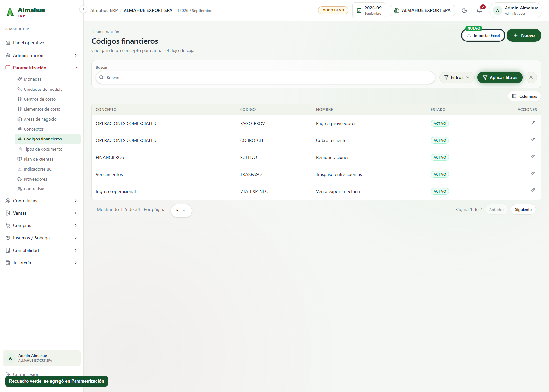The image size is (549, 392).
Task: Expand the Contratistas sidebar section
Action: [42, 201]
